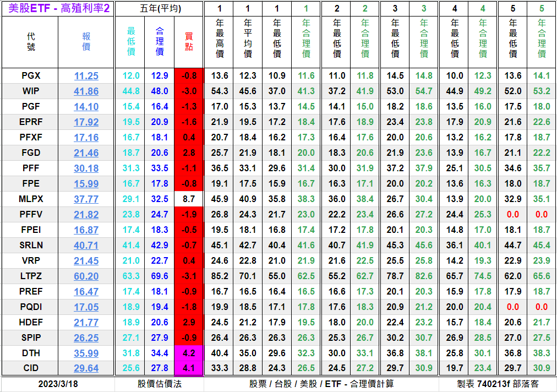Viewport: 557px width, 392px height.
Task: Select MLPX two-year fair price 38.4
Action: (x=365, y=199)
